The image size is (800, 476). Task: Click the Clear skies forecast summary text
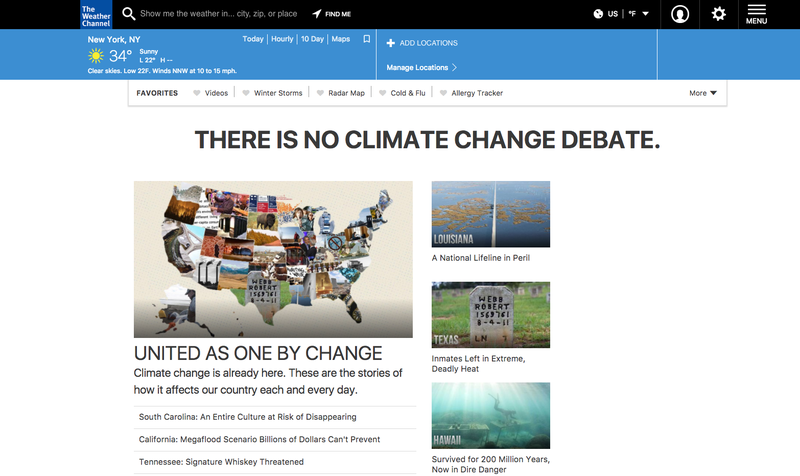pyautogui.click(x=162, y=71)
